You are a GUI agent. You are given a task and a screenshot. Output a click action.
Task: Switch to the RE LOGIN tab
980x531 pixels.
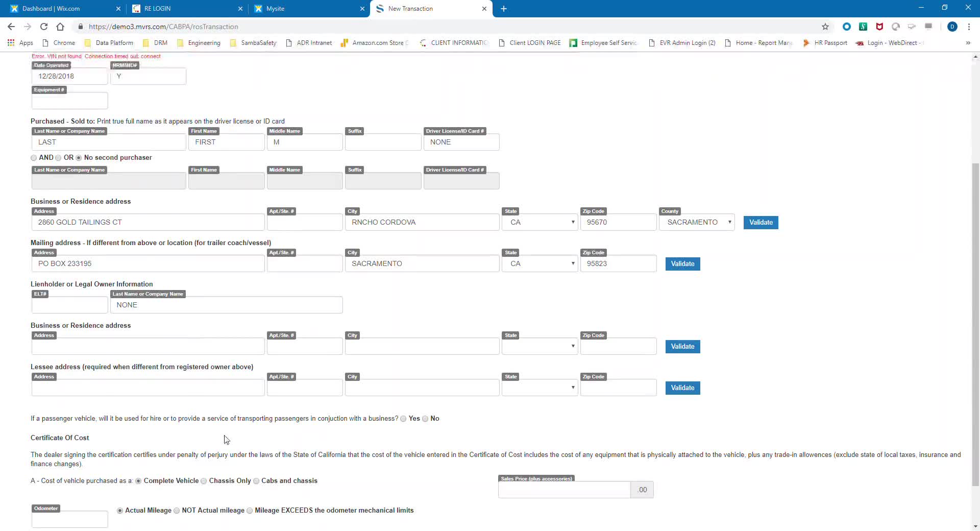[186, 9]
